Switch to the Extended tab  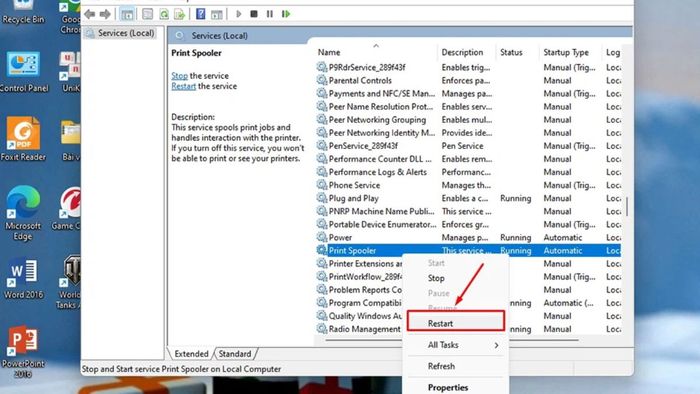tap(191, 353)
